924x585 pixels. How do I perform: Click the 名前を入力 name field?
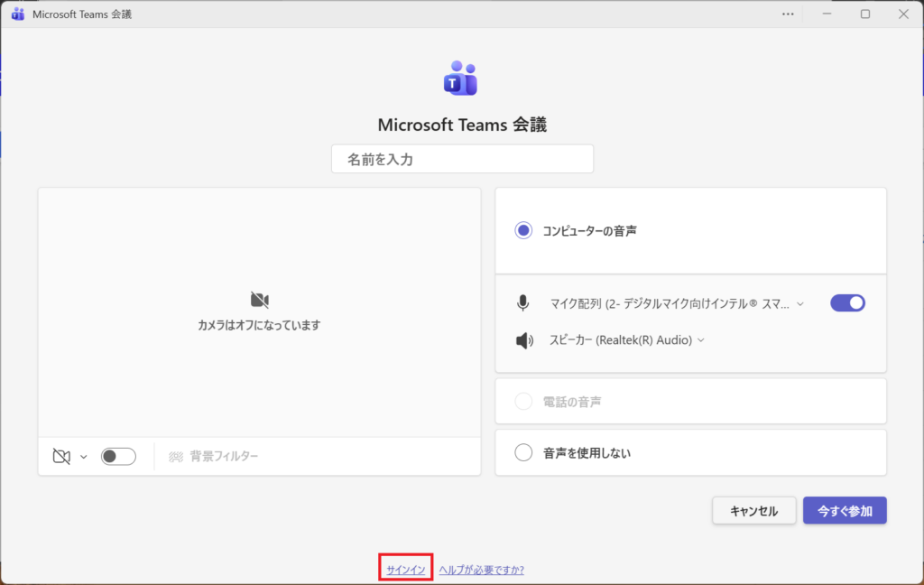(x=462, y=159)
